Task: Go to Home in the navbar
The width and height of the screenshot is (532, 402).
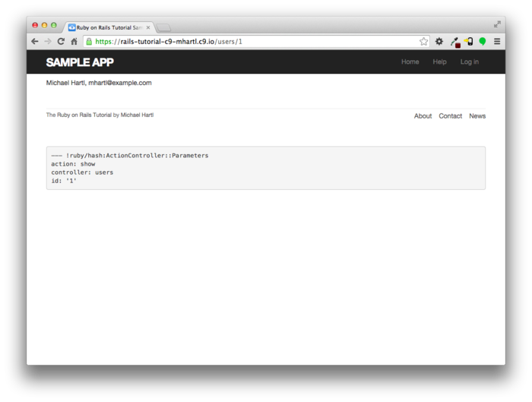Action: (x=410, y=62)
